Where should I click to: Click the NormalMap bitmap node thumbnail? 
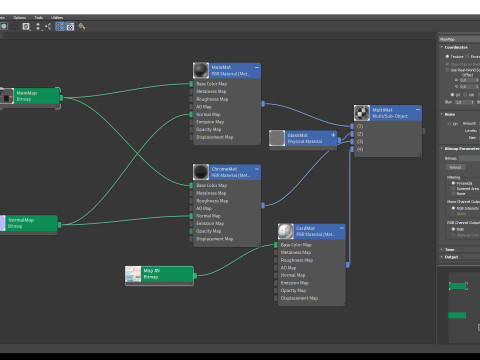tap(3, 223)
